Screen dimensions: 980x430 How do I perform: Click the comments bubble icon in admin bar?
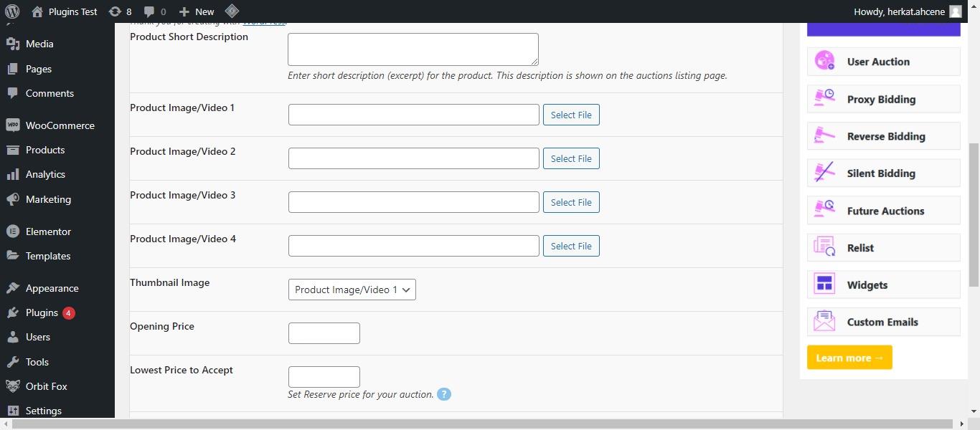(x=149, y=11)
